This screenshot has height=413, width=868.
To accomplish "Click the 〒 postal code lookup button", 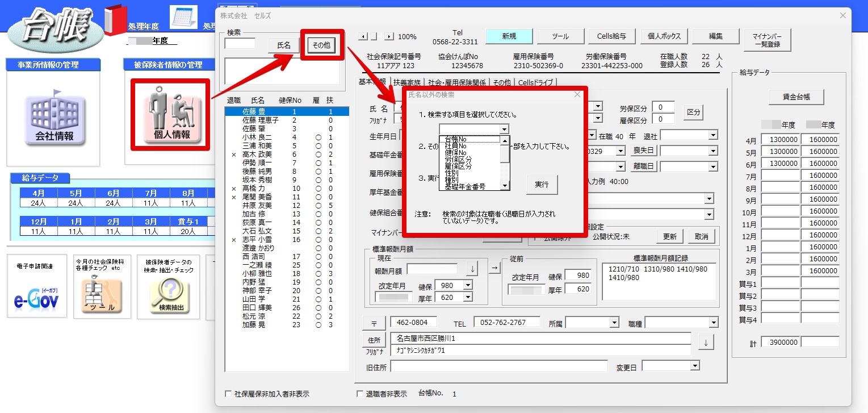I will [374, 323].
